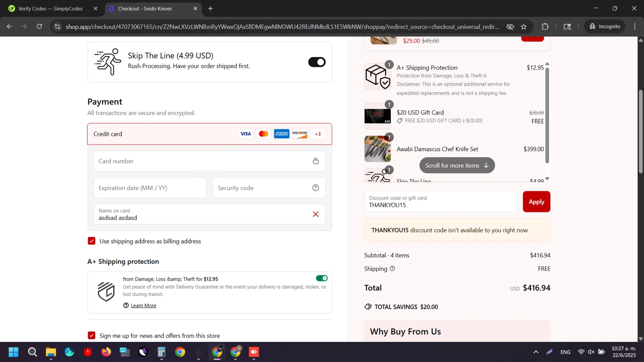Open File Explorer from taskbar
Image resolution: width=644 pixels, height=362 pixels.
(x=51, y=352)
